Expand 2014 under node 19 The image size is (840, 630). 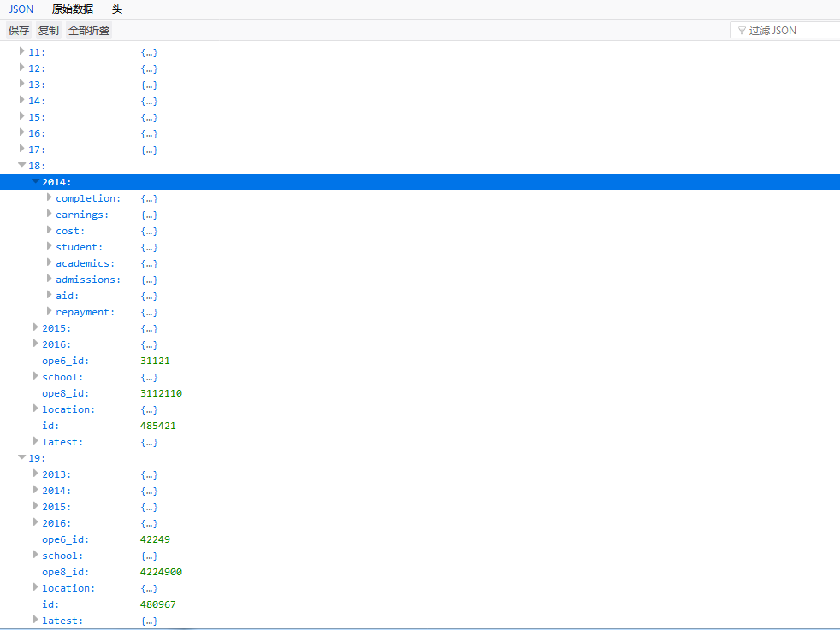[x=35, y=489]
